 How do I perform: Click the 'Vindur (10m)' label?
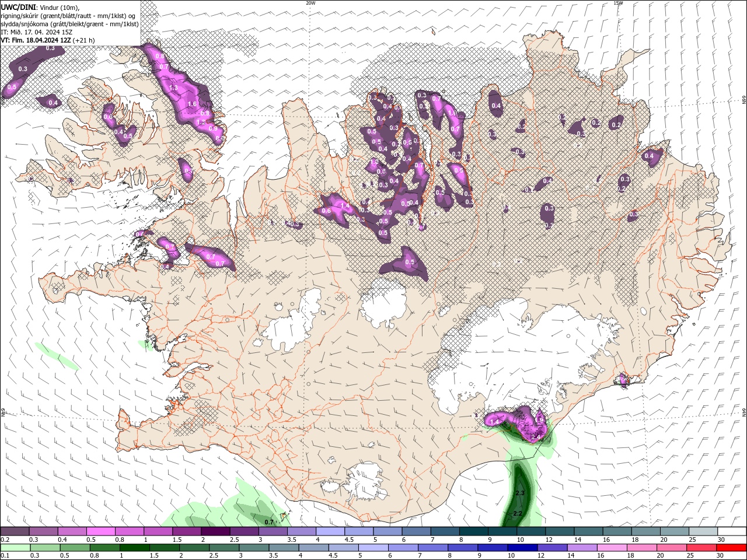pos(59,7)
